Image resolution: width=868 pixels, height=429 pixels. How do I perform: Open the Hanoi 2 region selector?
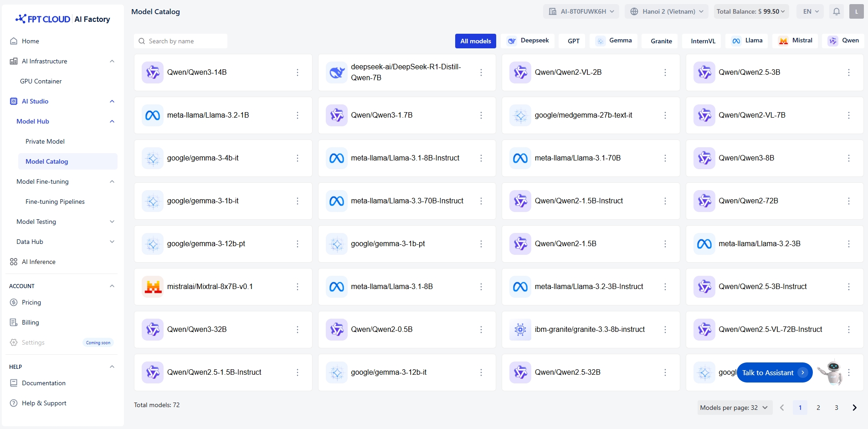point(666,11)
